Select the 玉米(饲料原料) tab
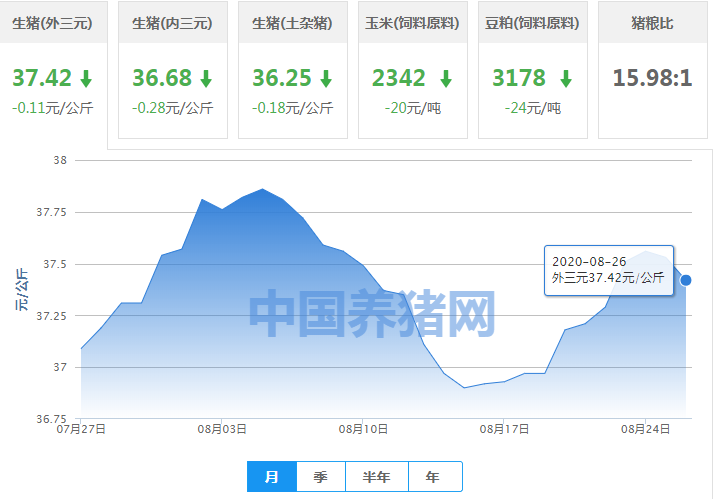The width and height of the screenshot is (713, 499). click(x=412, y=23)
